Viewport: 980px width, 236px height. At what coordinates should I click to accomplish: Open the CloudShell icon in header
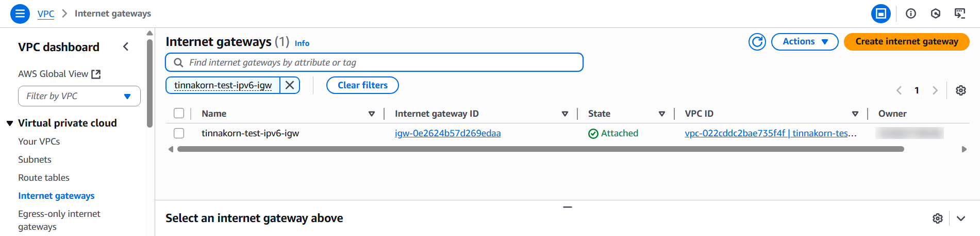click(959, 13)
